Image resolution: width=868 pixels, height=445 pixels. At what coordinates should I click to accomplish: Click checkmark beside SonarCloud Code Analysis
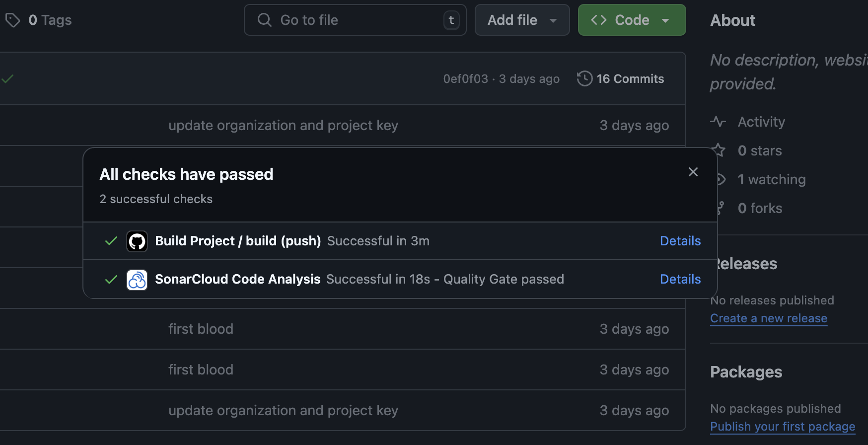pos(111,279)
